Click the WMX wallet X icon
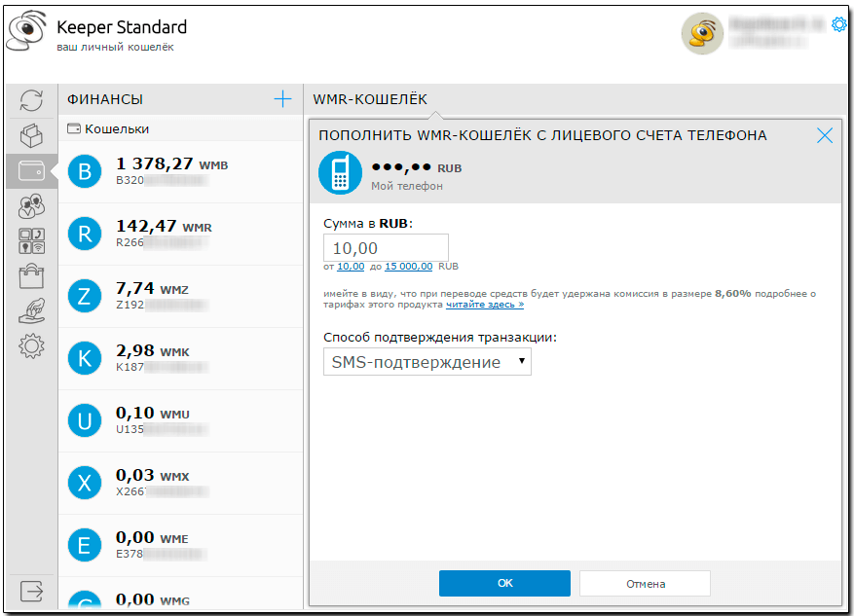 click(x=85, y=483)
